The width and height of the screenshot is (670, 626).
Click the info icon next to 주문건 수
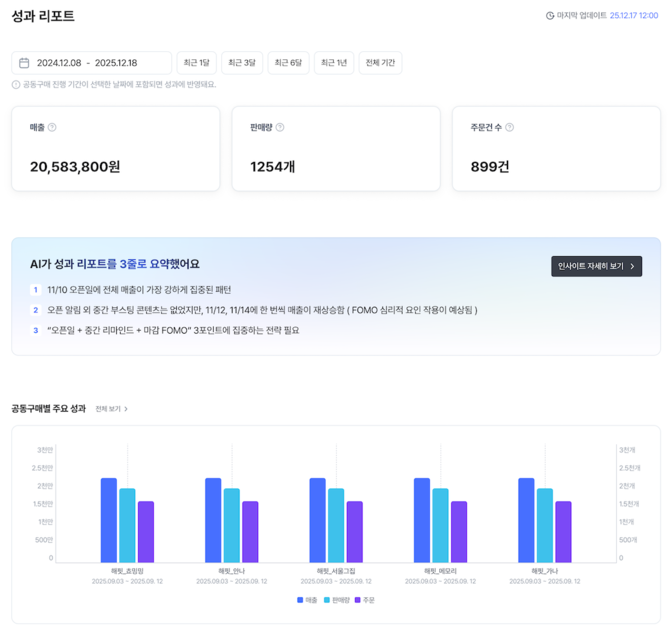coord(510,128)
